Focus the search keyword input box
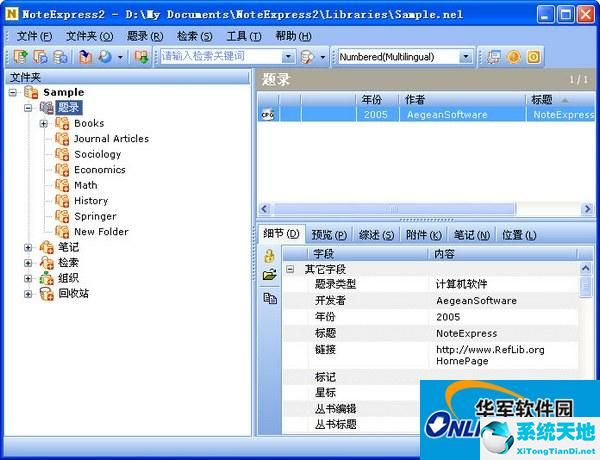Image resolution: width=600 pixels, height=460 pixels. (221, 57)
